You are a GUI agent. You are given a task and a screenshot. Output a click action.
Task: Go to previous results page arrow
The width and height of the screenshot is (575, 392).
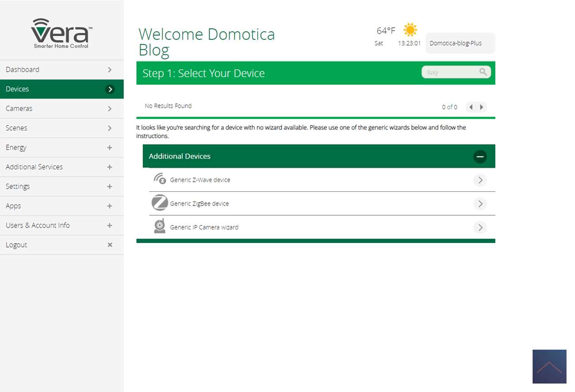(x=471, y=107)
